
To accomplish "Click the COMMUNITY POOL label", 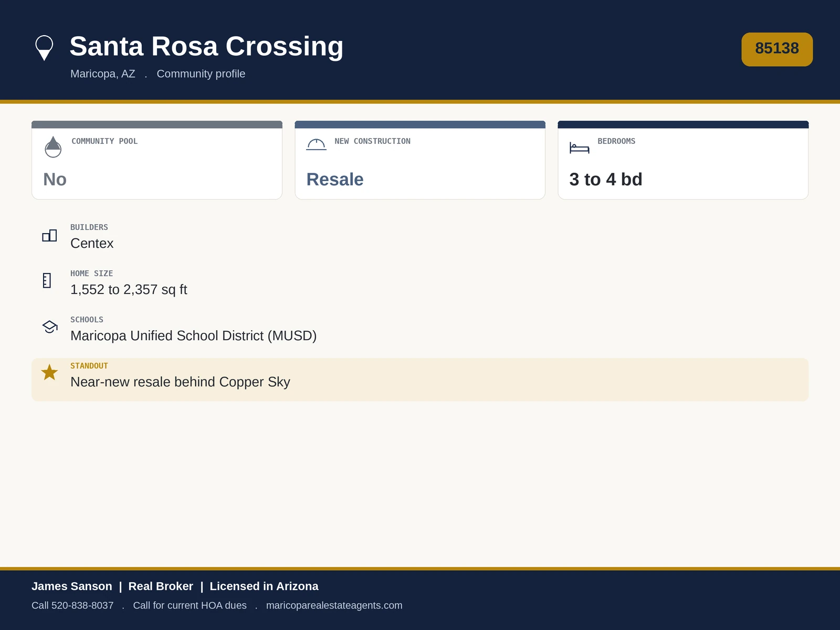I will [104, 141].
